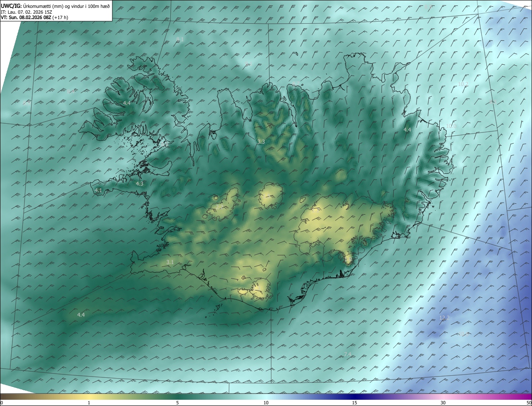Click the 8.1 value north of the Westfjords

(x=180, y=39)
